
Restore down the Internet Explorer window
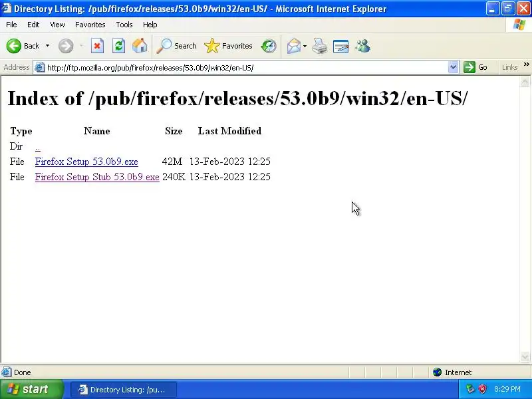508,9
